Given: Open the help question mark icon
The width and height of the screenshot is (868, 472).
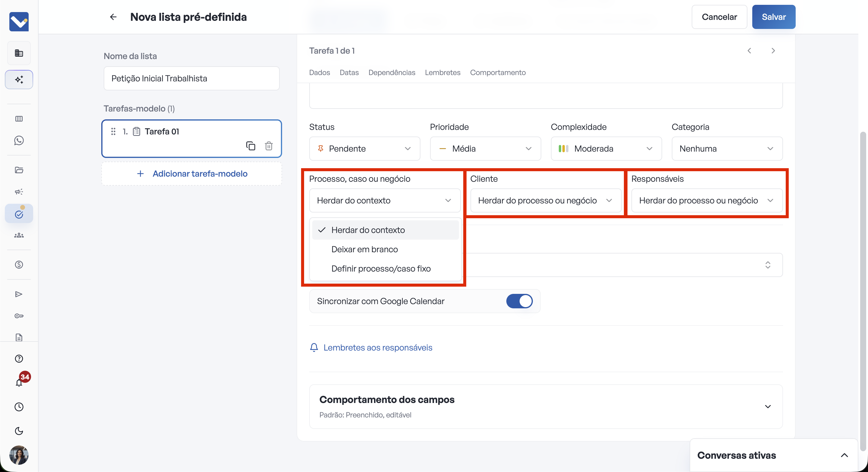Looking at the screenshot, I should tap(19, 358).
